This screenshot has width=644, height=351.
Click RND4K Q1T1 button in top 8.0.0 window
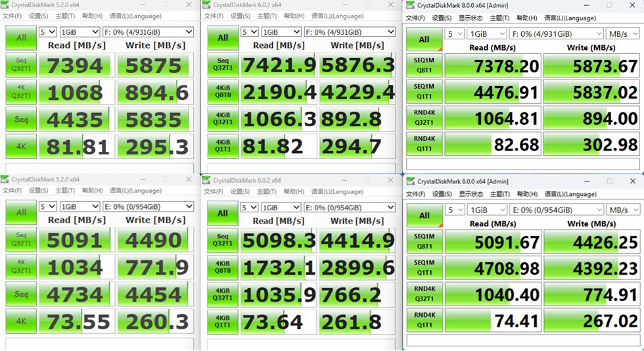[x=425, y=143]
